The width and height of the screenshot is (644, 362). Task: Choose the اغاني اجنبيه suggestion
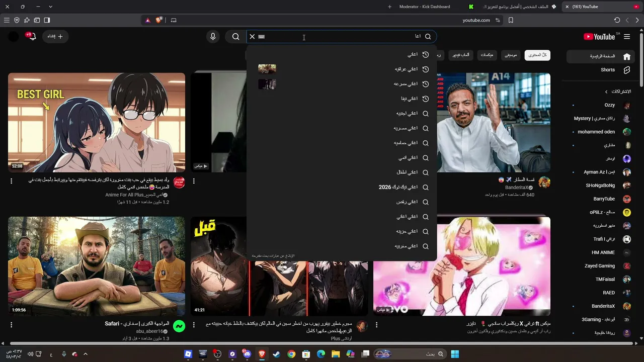(x=342, y=114)
